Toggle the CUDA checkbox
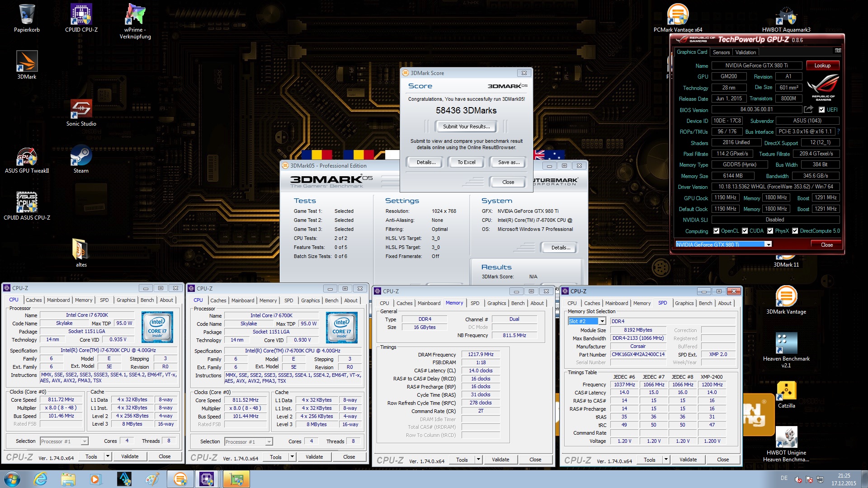This screenshot has width=868, height=488. [745, 231]
